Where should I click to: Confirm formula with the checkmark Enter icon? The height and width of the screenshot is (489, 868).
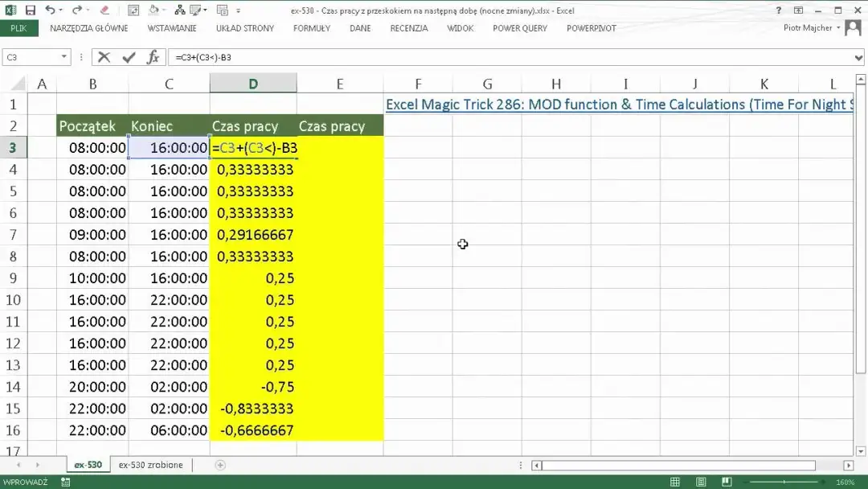[x=129, y=57]
